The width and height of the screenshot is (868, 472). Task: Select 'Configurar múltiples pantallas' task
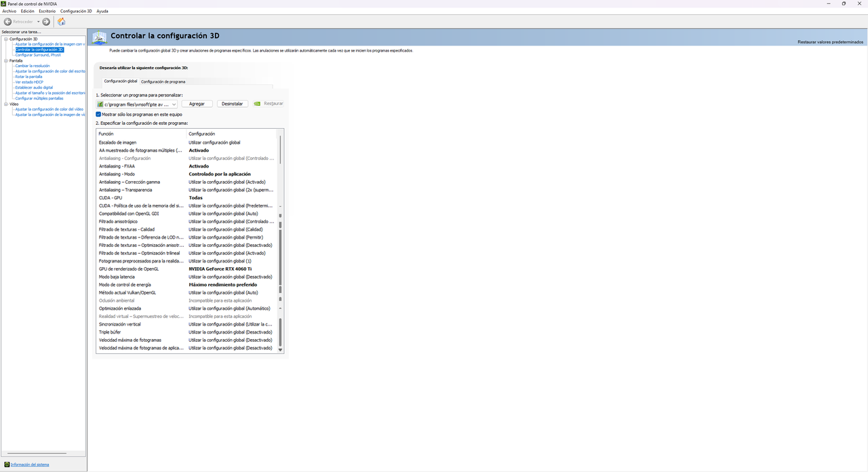[39, 98]
